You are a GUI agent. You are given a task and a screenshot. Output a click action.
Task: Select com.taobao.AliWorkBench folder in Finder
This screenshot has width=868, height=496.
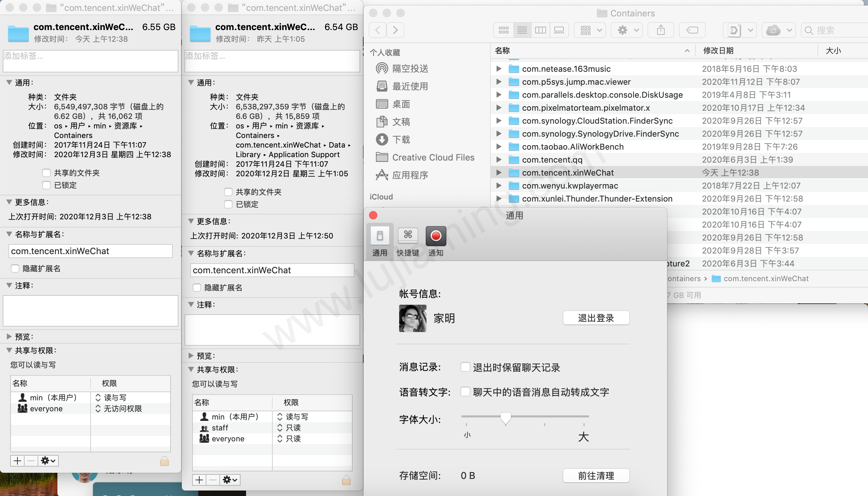(x=679, y=147)
